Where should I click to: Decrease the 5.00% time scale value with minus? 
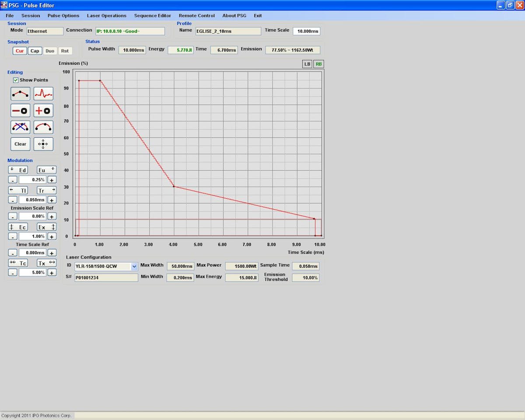[x=13, y=273]
